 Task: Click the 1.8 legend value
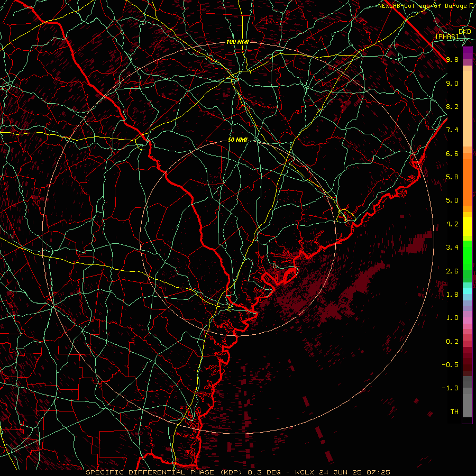tap(452, 295)
